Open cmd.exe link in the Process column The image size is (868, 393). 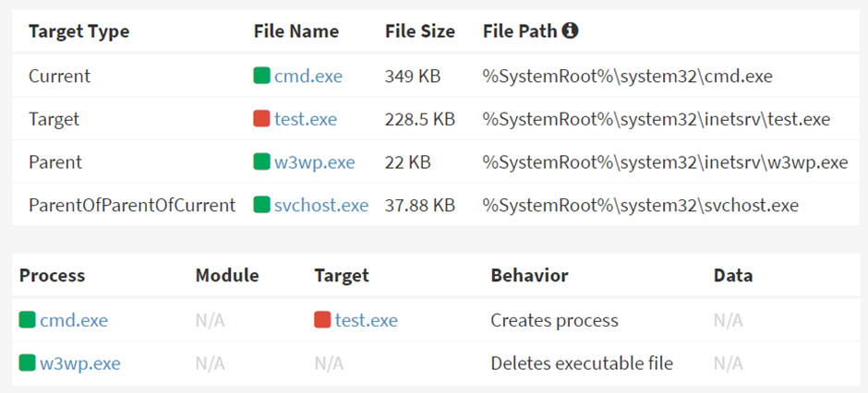tap(74, 320)
